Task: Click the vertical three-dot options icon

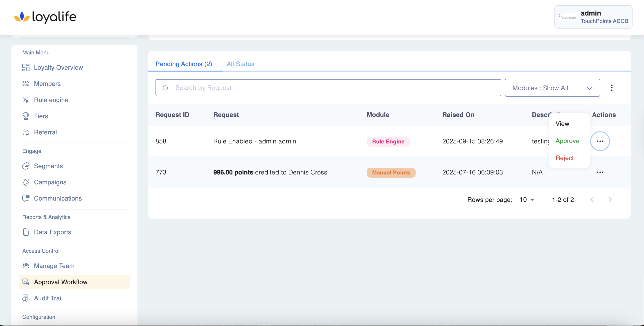Action: click(612, 88)
